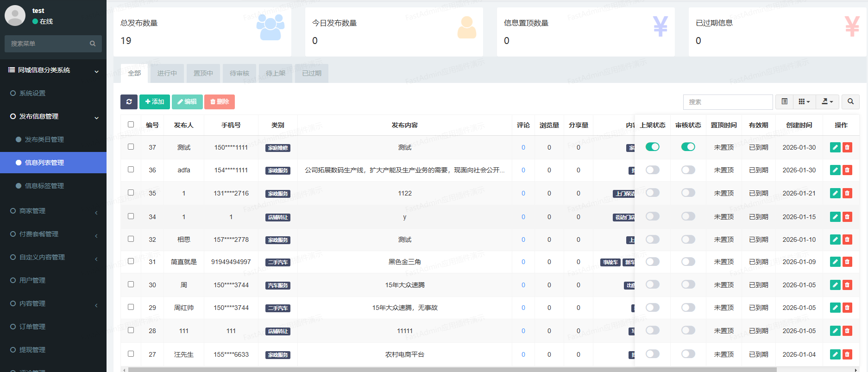Check the select-all checkbox in table header
The image size is (868, 372).
pyautogui.click(x=131, y=125)
